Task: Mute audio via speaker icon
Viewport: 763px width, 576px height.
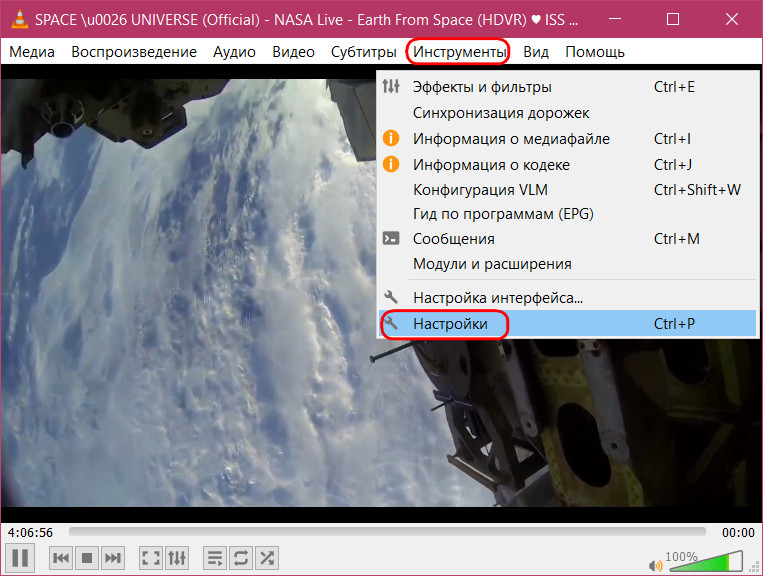Action: click(655, 563)
